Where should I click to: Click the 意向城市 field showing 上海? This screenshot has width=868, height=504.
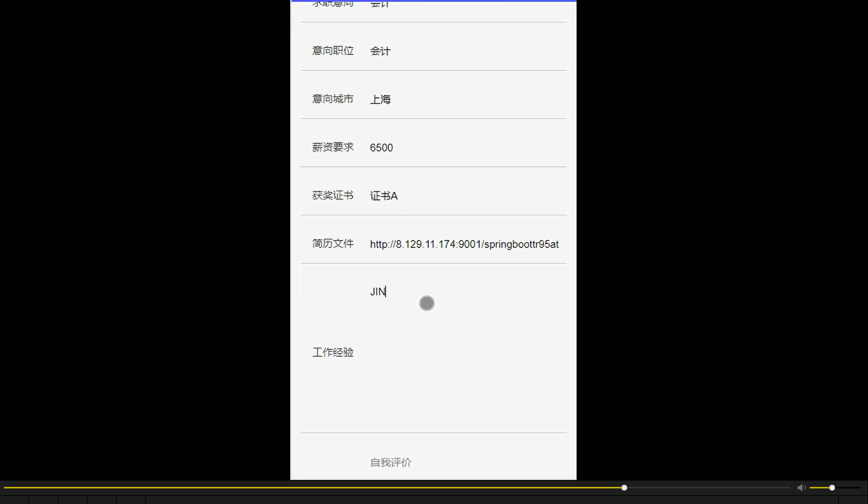click(x=380, y=99)
